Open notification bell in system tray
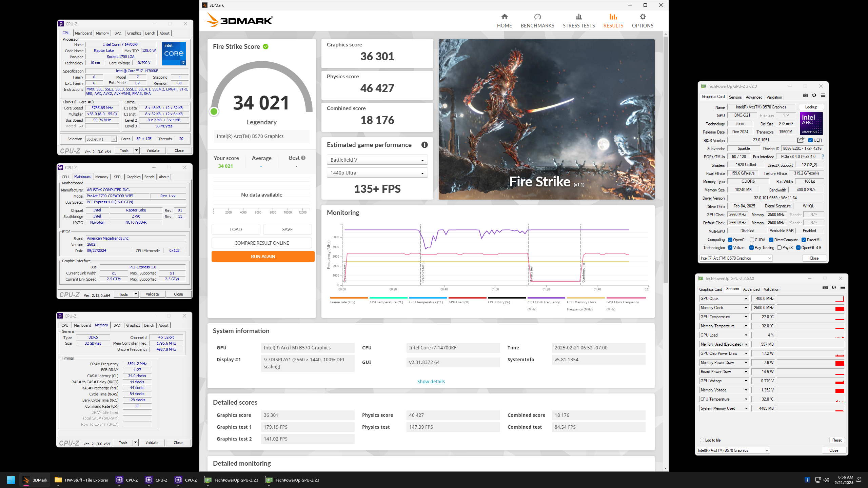Viewport: 868px width, 488px height. click(859, 480)
